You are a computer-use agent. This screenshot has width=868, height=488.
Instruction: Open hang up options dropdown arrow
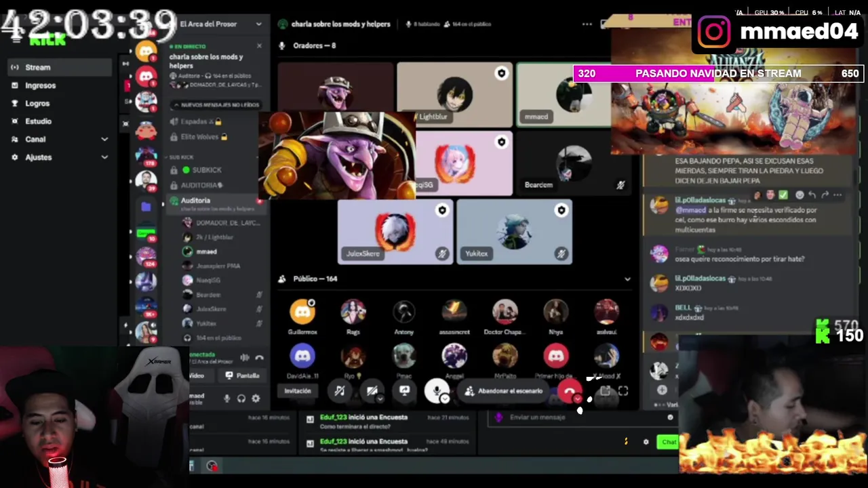coord(578,399)
